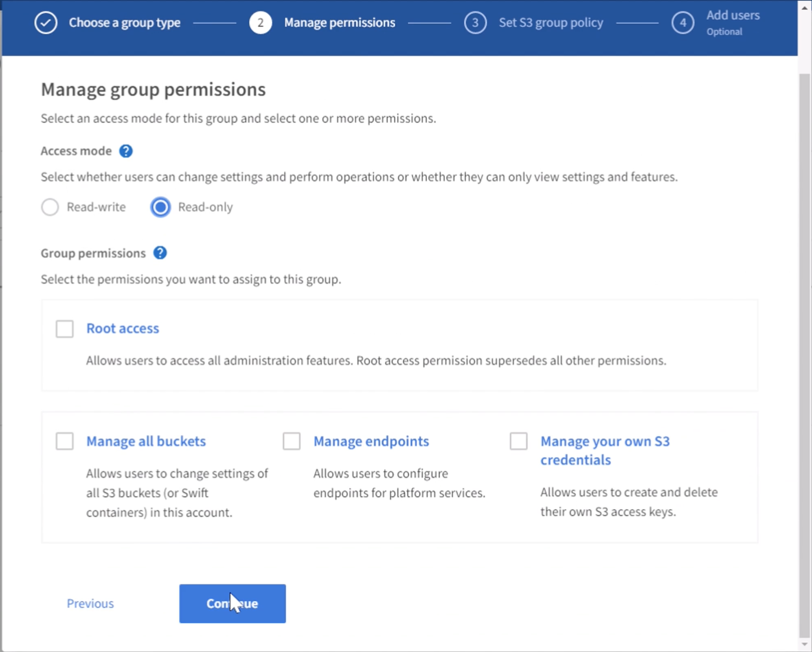Scroll down to see more permissions
The image size is (812, 652).
tap(805, 643)
